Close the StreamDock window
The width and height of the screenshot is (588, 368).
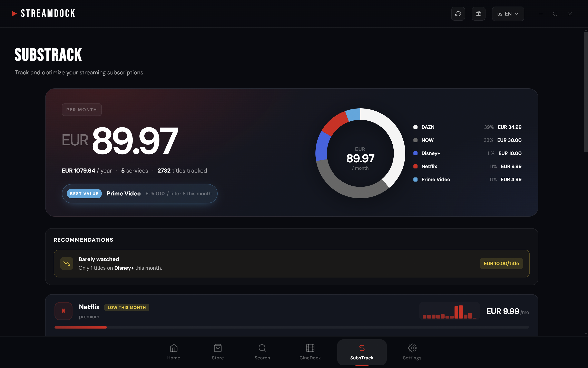[x=570, y=14]
